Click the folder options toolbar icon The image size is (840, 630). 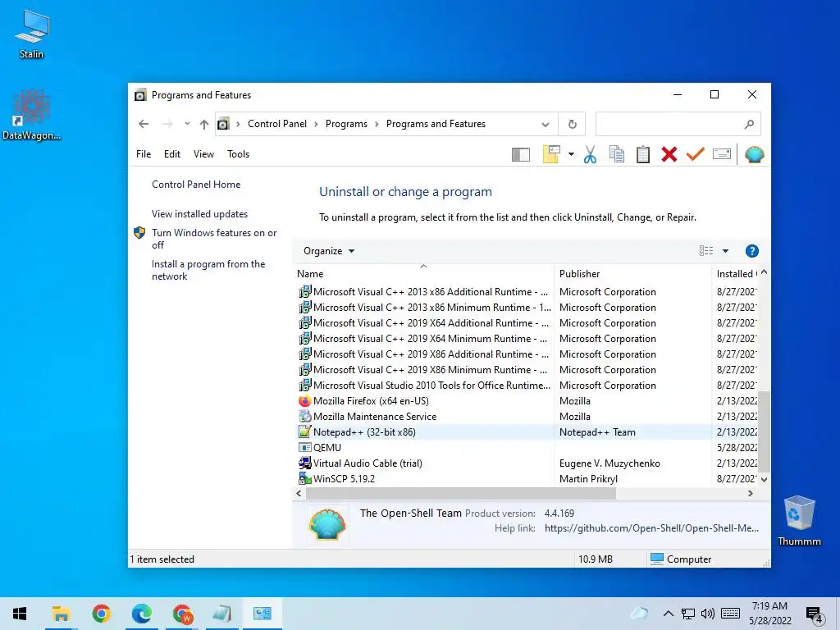pos(551,154)
